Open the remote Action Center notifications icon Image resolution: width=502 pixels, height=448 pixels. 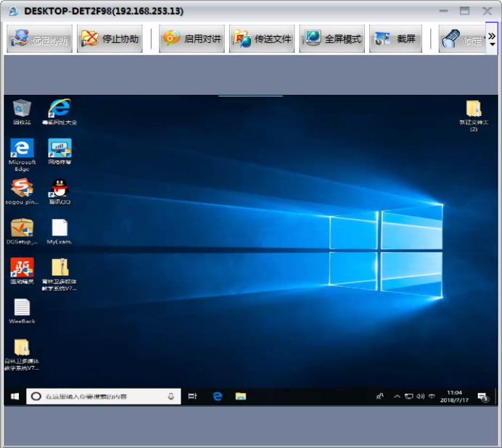click(x=482, y=397)
